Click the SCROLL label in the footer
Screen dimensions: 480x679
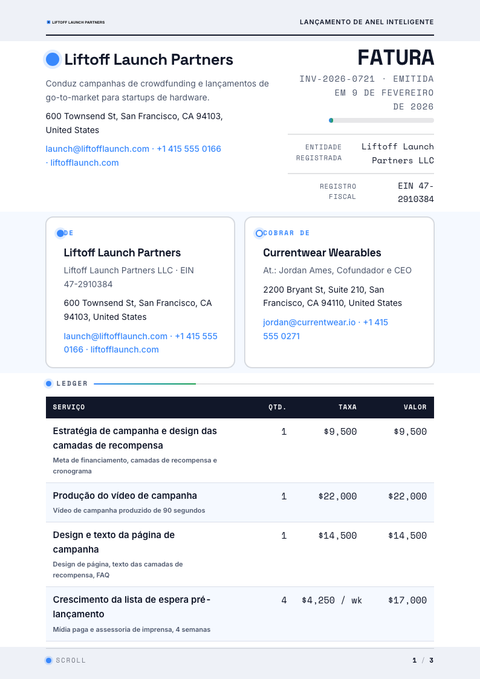click(x=71, y=660)
